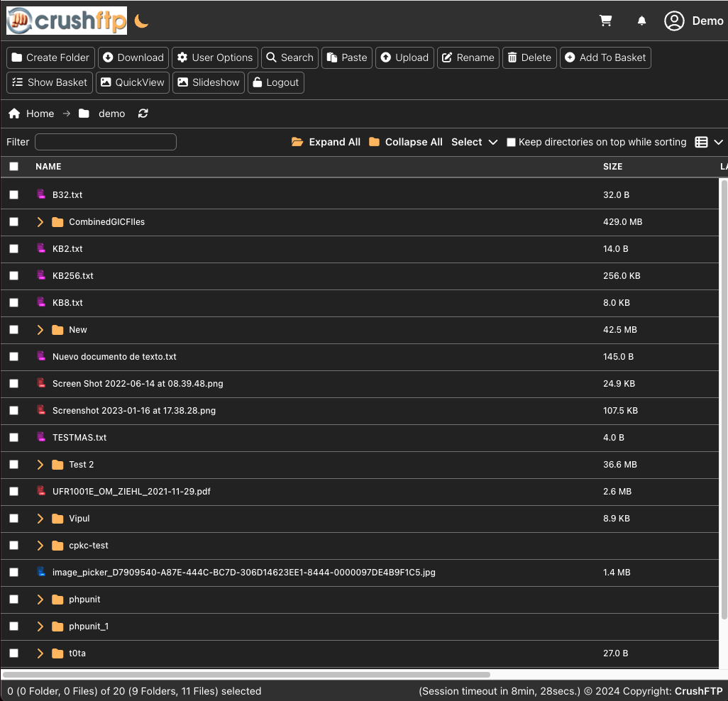Image resolution: width=728 pixels, height=701 pixels.
Task: Check the image_picker jpg row checkbox
Action: coord(14,573)
